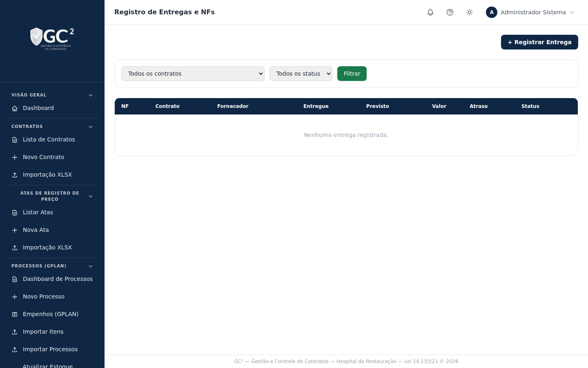Image resolution: width=588 pixels, height=368 pixels.
Task: Click the Atraso column header
Action: (x=479, y=106)
